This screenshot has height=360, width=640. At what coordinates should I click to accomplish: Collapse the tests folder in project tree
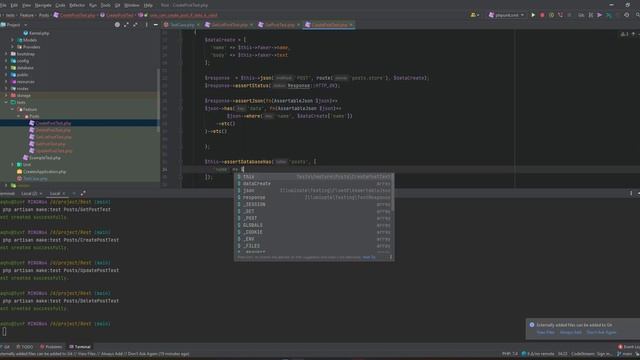tap(6, 102)
